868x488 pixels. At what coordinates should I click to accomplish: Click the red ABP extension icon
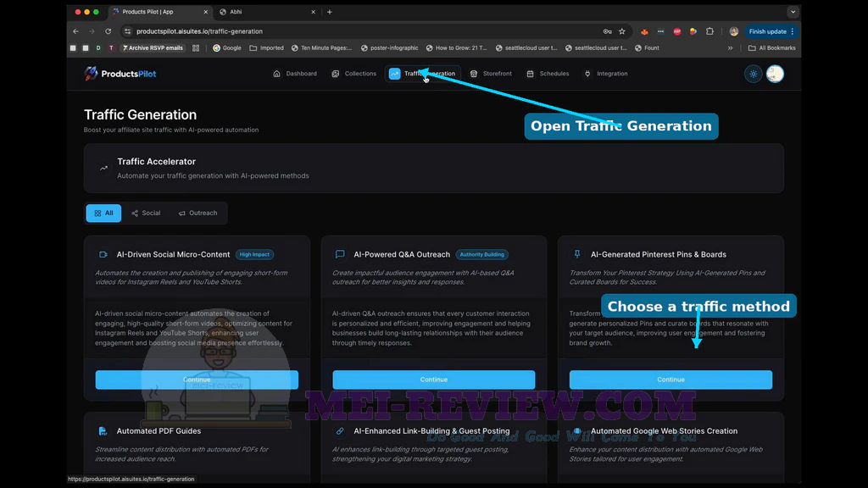coord(677,31)
